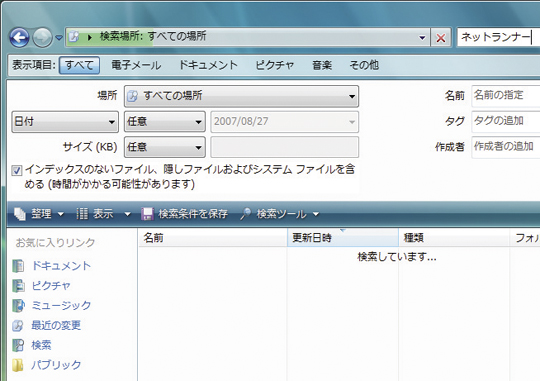Image resolution: width=540 pixels, height=381 pixels.
Task: Click the 表示 view toolbar button
Action: point(95,214)
